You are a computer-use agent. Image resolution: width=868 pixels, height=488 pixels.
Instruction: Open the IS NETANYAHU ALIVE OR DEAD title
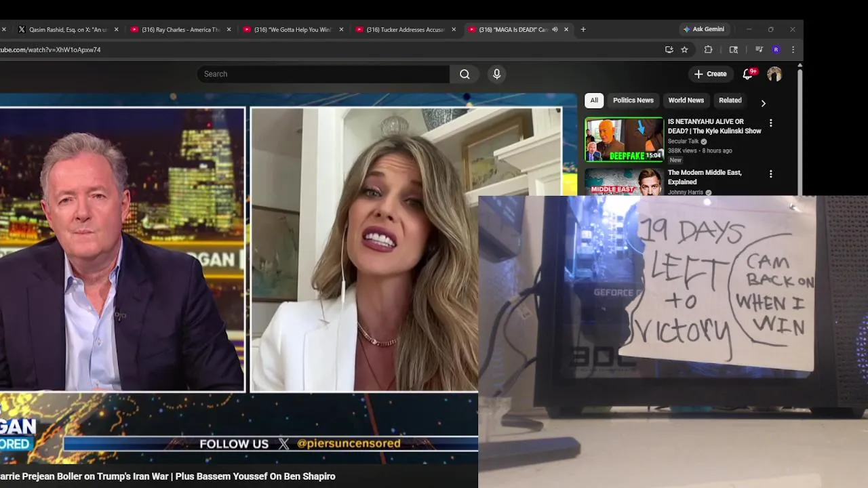click(714, 127)
